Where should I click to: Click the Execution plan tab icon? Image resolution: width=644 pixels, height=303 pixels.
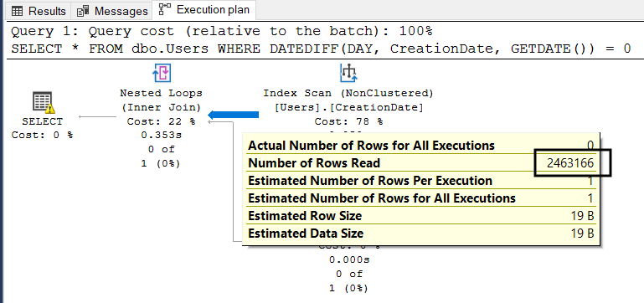(x=166, y=9)
